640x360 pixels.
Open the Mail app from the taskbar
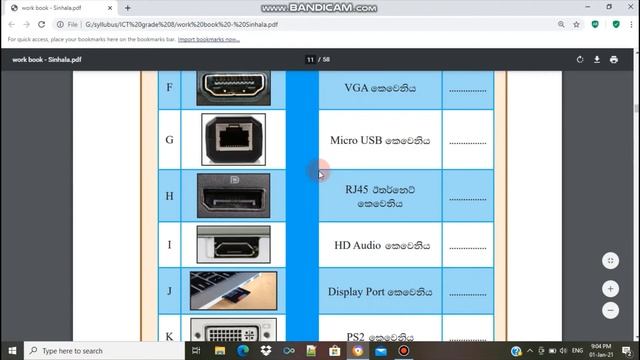[x=381, y=351]
